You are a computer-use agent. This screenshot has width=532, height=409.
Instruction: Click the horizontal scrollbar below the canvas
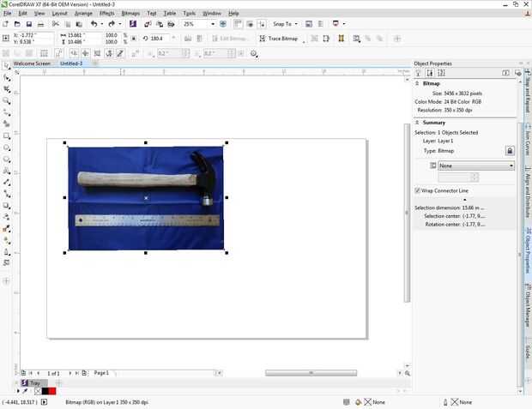tap(311, 373)
